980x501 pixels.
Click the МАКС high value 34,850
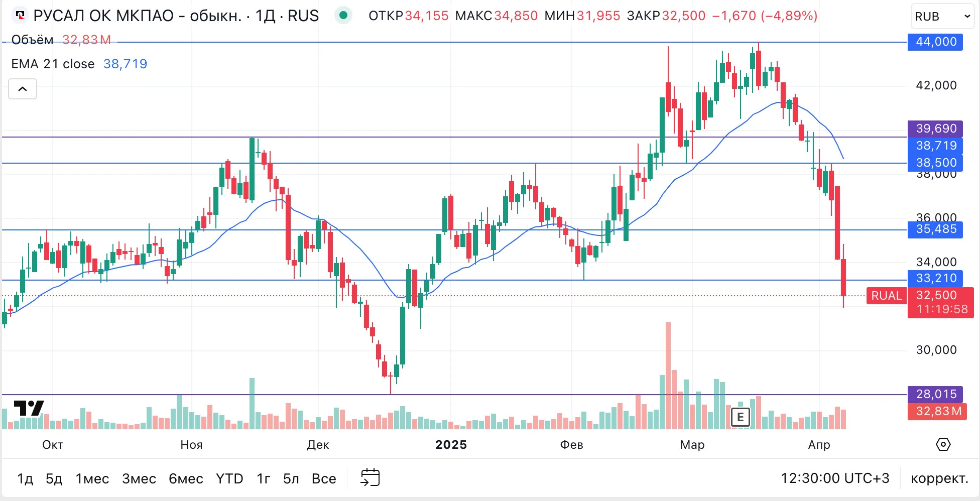tap(516, 16)
